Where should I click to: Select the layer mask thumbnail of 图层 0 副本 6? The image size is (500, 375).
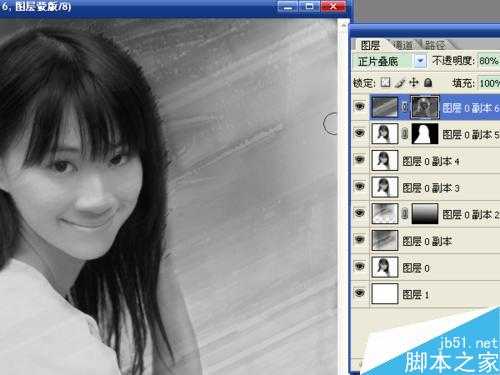click(425, 107)
